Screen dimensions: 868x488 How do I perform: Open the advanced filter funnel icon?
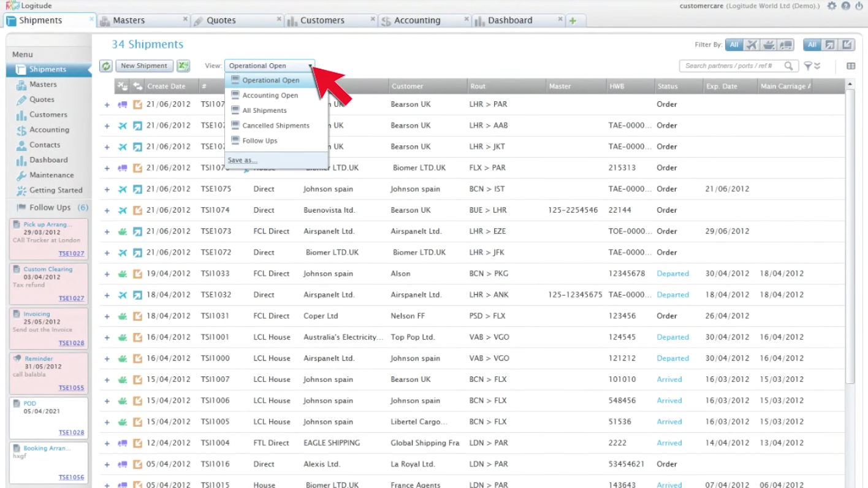pos(809,66)
